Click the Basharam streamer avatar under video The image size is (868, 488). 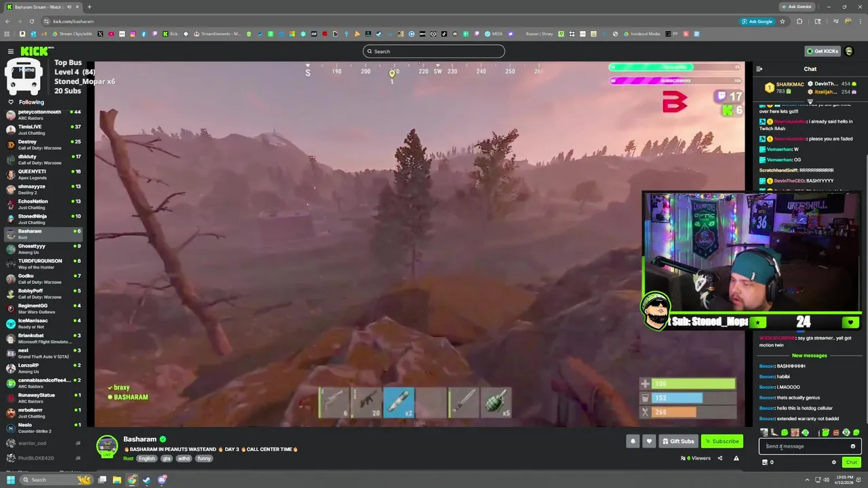pyautogui.click(x=106, y=446)
